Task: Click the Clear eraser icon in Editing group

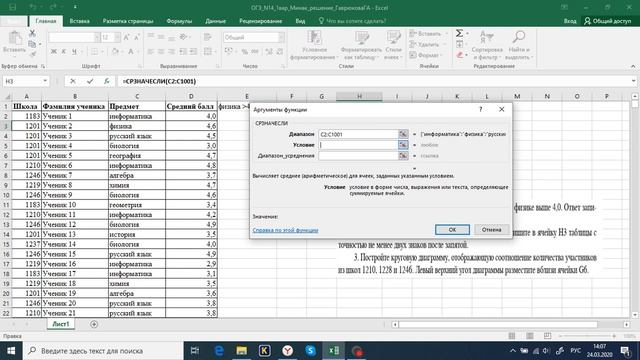Action: pyautogui.click(x=460, y=55)
